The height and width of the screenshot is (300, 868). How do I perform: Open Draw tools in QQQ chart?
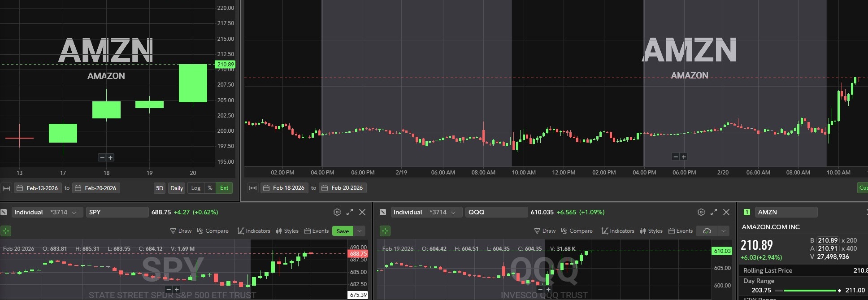click(545, 231)
